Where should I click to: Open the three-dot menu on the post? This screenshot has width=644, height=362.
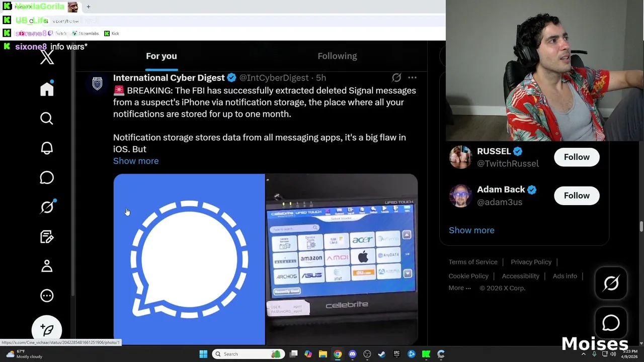click(x=412, y=77)
